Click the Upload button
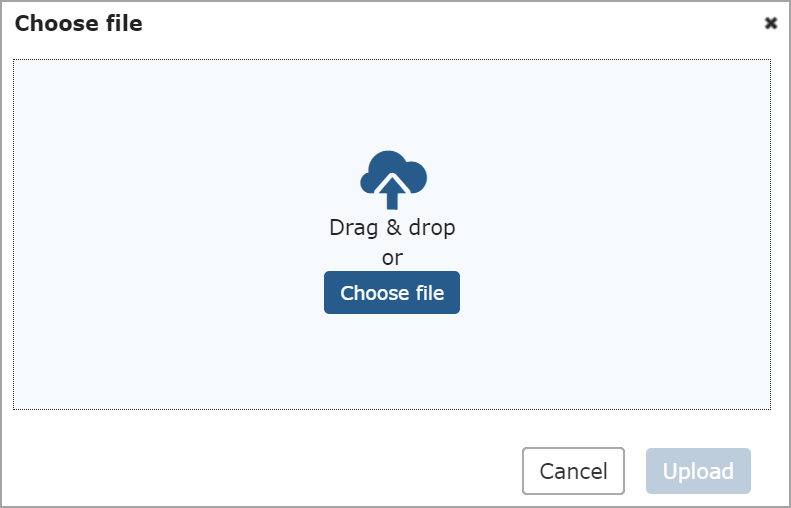The image size is (791, 508). (698, 471)
